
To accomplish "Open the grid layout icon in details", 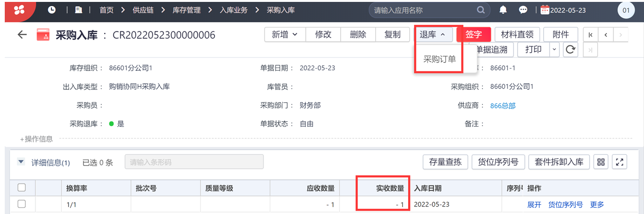I will click(x=601, y=162).
